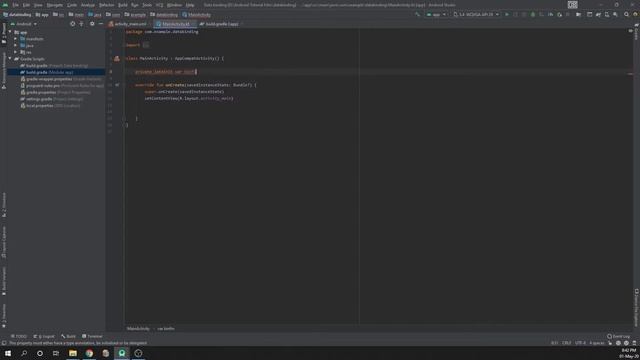Open the Build menu
The image size is (640, 360).
point(122,5)
